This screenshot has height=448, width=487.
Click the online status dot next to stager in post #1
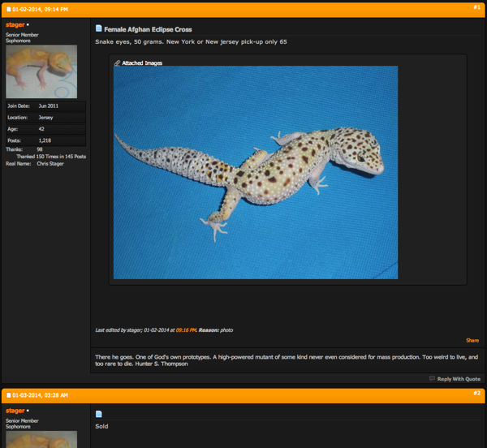click(x=28, y=24)
